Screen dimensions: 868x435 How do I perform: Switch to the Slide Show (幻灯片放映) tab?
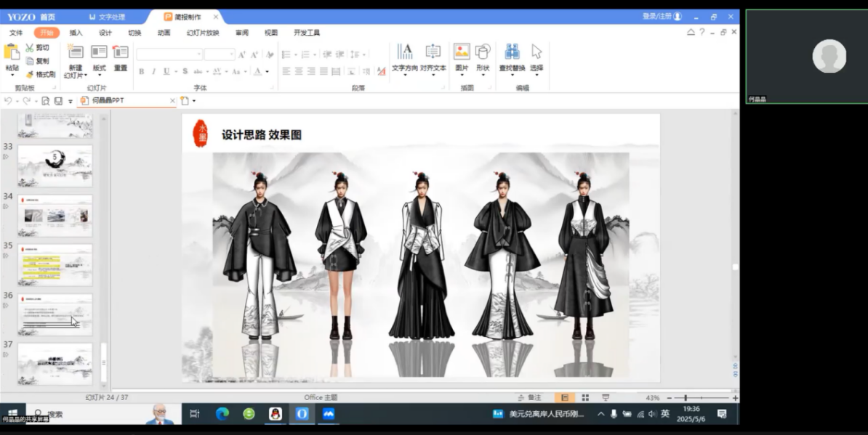tap(203, 33)
